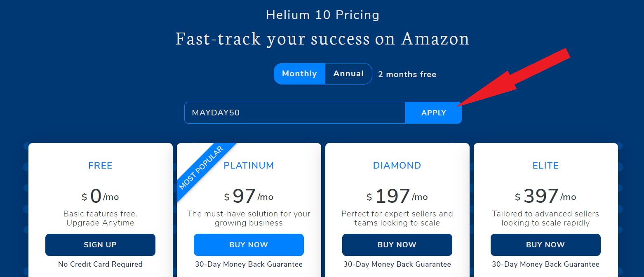The height and width of the screenshot is (277, 644).
Task: Buy the Diamond plan
Action: point(397,244)
